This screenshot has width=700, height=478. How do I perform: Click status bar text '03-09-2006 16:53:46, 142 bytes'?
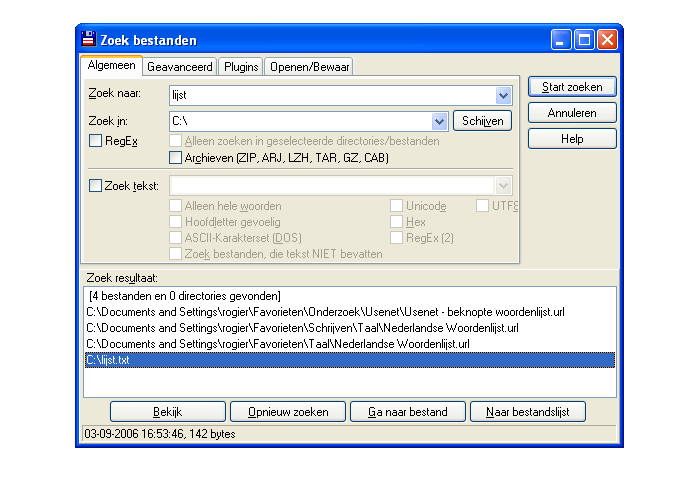click(160, 434)
